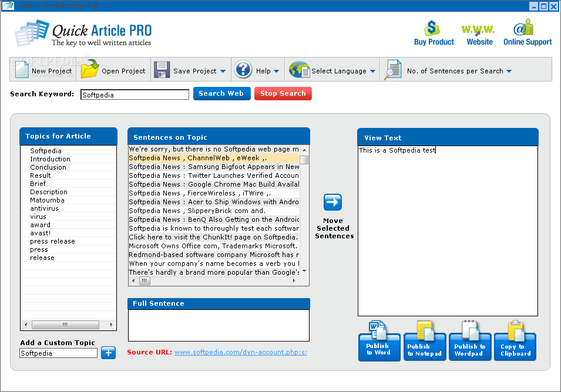The width and height of the screenshot is (561, 392).
Task: Click the Search Web button
Action: point(222,94)
